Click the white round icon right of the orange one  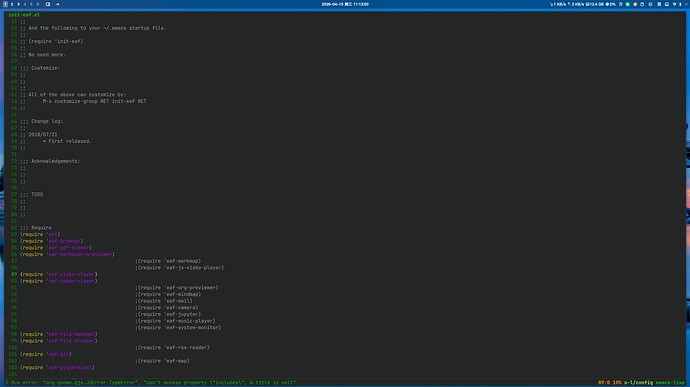(x=642, y=4)
